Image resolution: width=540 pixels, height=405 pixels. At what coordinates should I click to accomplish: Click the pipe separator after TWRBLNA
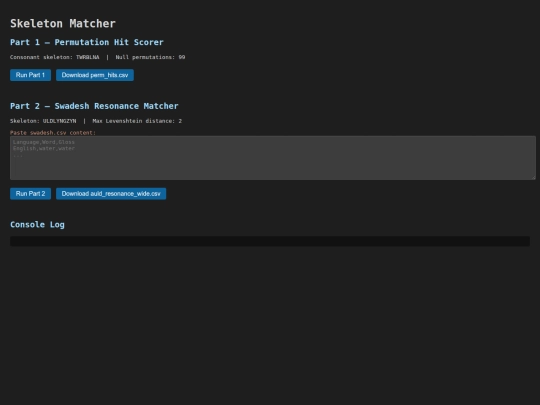coord(107,57)
